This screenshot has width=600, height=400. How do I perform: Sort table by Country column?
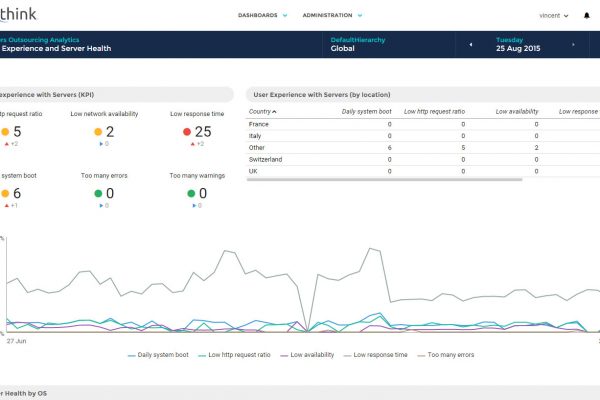coord(262,111)
